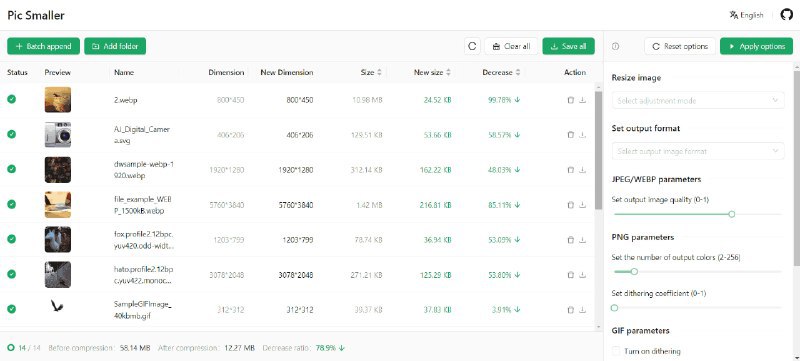Download the fox.profile2.12bpc image
This screenshot has height=361, width=800.
pos(583,239)
